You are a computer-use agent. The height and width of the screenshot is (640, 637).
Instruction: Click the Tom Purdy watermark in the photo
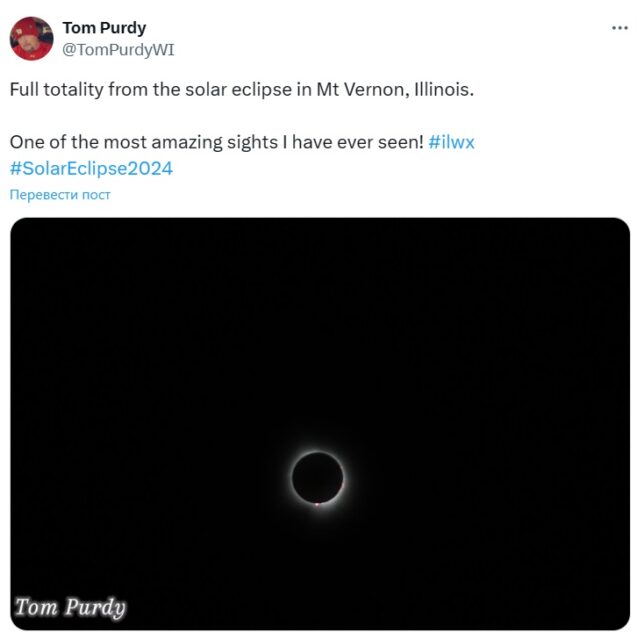70,606
